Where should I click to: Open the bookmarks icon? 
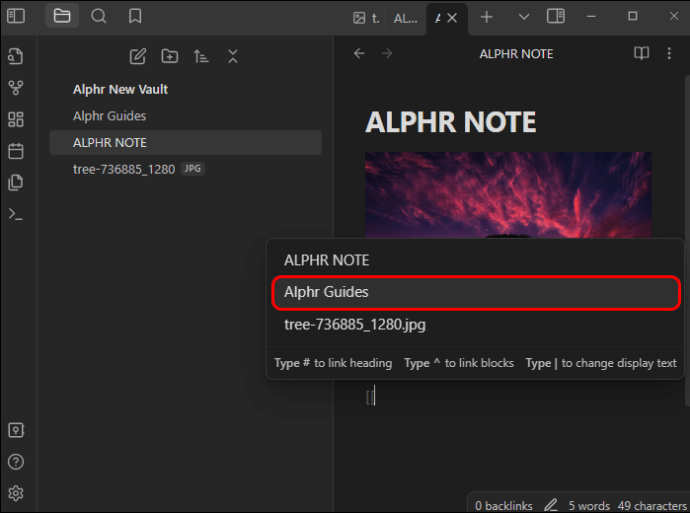135,16
